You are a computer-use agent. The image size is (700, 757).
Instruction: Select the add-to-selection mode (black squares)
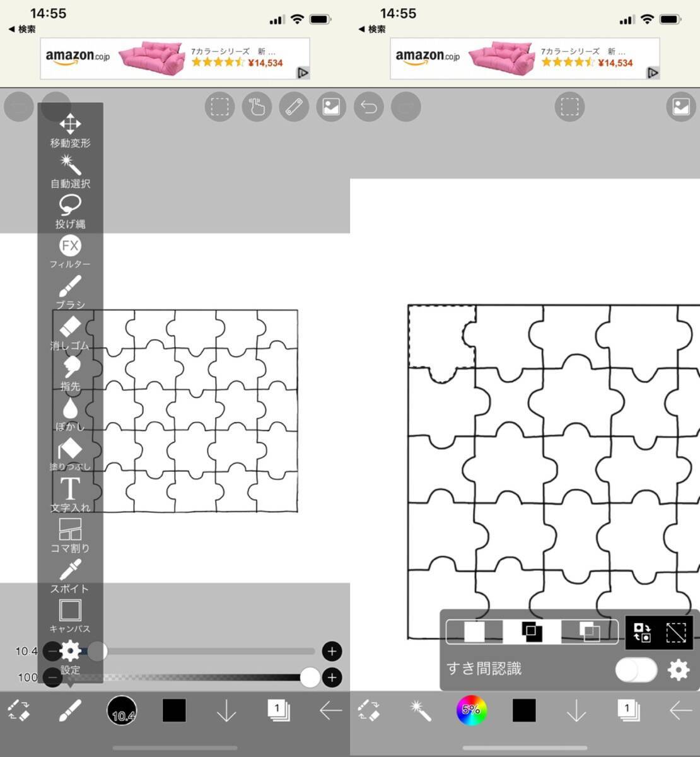tap(532, 632)
